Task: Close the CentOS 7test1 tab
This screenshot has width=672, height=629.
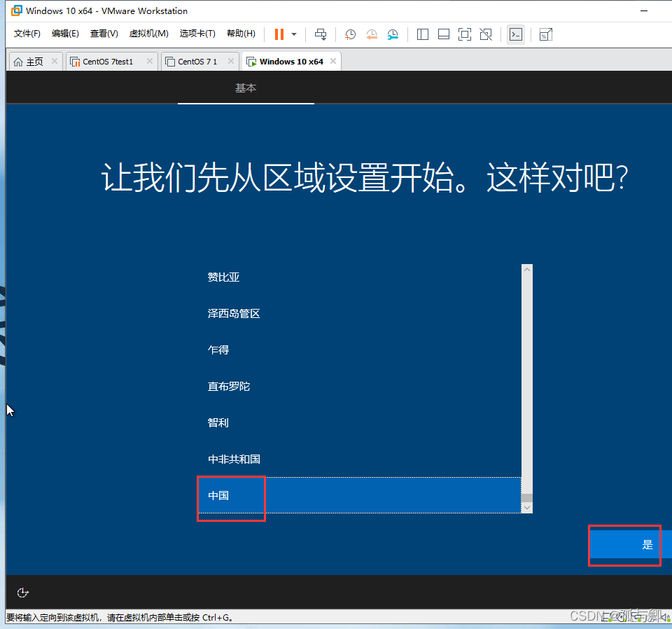Action: (150, 61)
